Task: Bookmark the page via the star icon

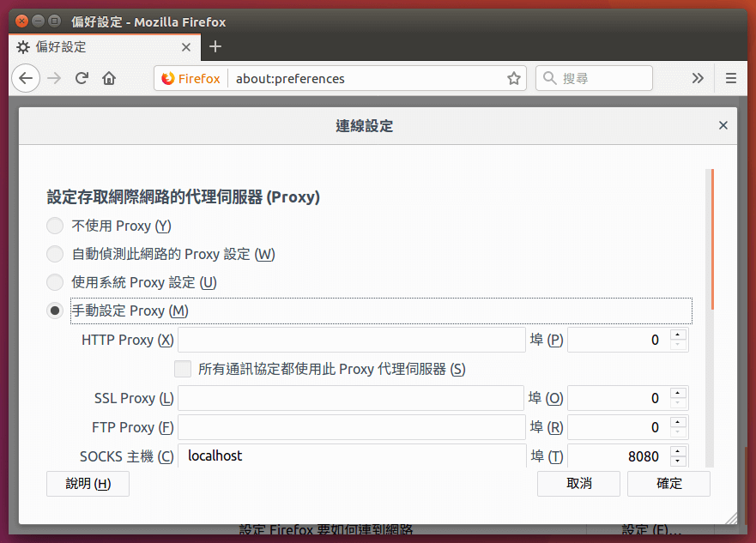Action: pyautogui.click(x=513, y=78)
